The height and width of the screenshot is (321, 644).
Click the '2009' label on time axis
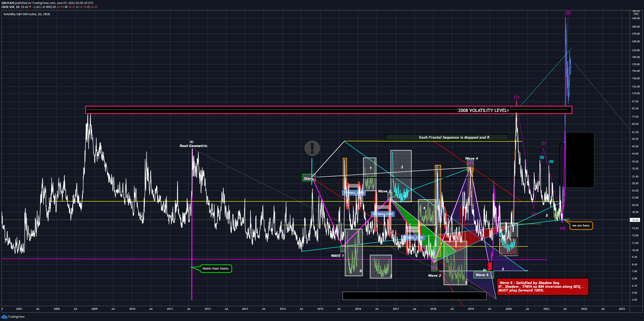[95, 309]
